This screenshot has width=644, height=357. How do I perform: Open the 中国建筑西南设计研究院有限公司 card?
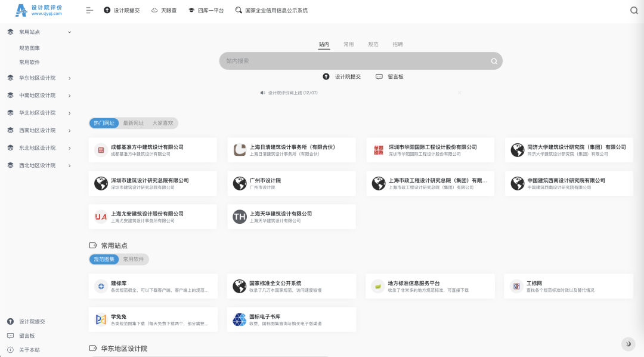coord(569,183)
